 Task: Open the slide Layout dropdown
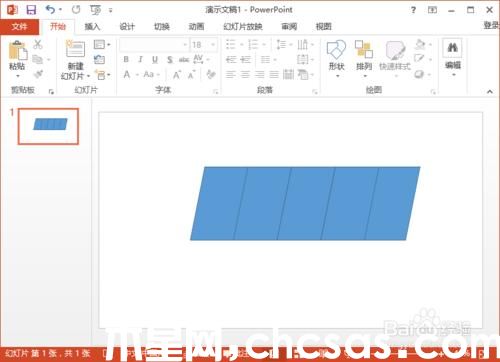102,44
